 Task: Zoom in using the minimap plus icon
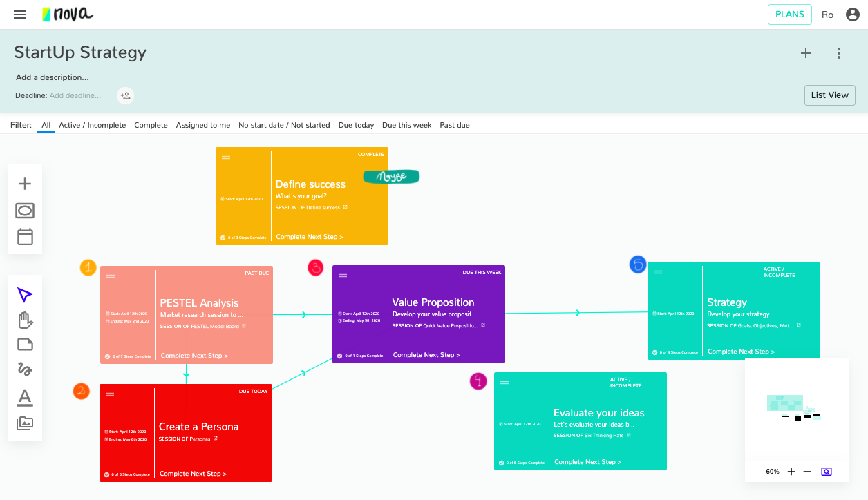pyautogui.click(x=791, y=472)
